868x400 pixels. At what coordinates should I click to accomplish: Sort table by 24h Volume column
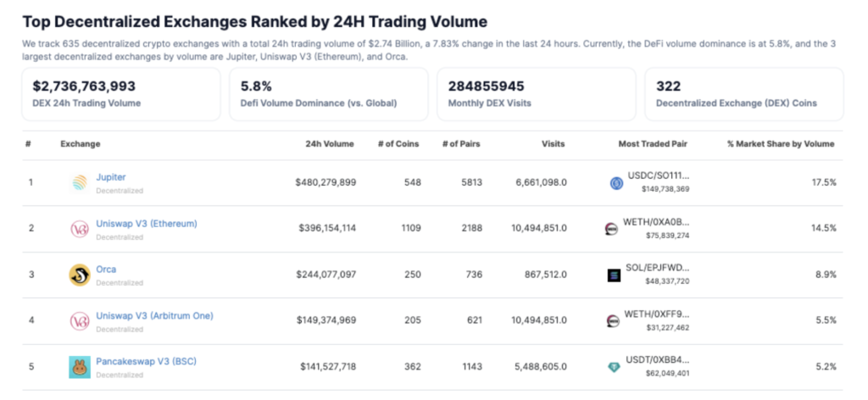330,144
